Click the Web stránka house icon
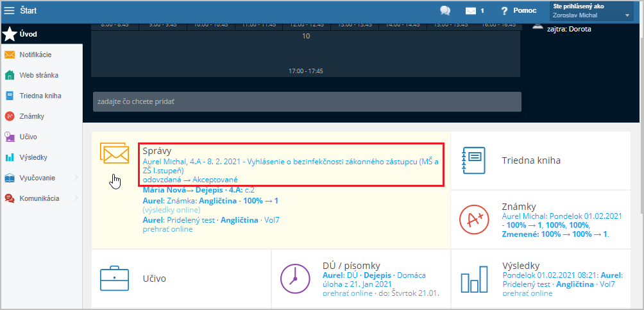The image size is (644, 310). point(10,75)
